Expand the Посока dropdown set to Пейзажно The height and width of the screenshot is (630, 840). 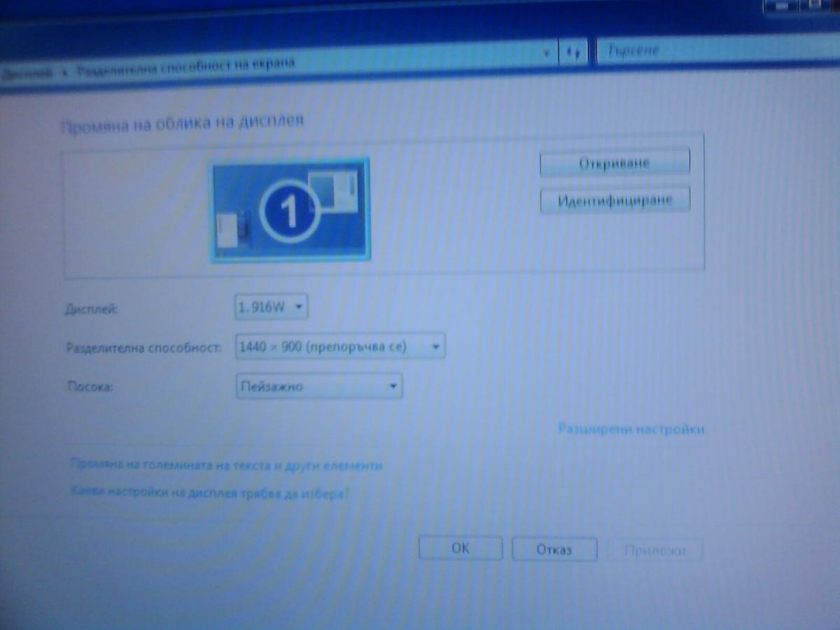pos(319,386)
